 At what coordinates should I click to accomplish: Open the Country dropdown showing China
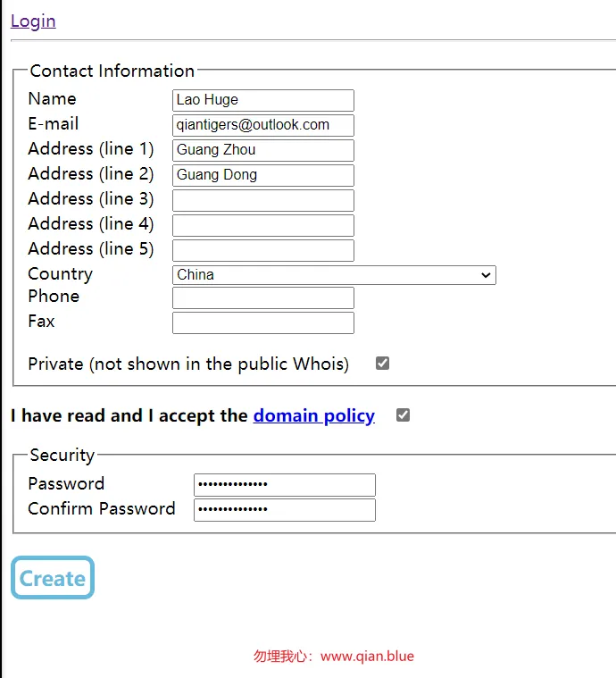pyautogui.click(x=334, y=275)
